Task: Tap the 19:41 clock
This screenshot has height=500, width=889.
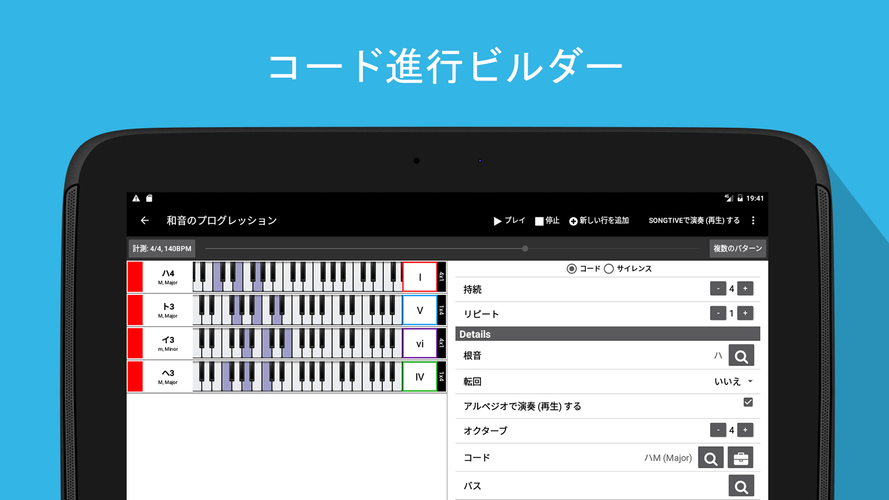Action: pyautogui.click(x=755, y=198)
